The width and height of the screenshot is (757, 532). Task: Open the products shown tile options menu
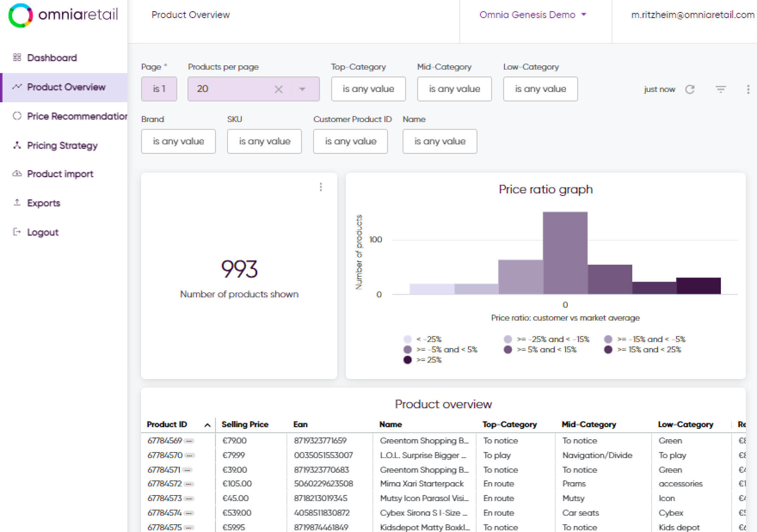321,187
